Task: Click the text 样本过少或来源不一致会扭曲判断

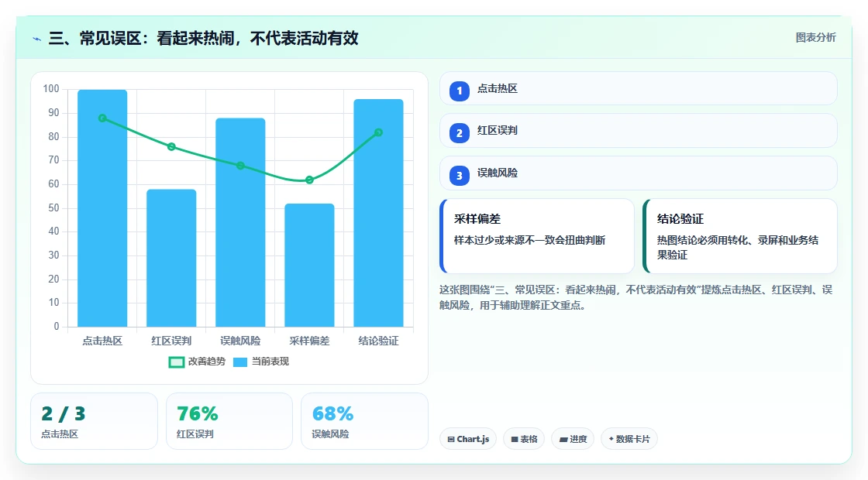Action: tap(530, 240)
